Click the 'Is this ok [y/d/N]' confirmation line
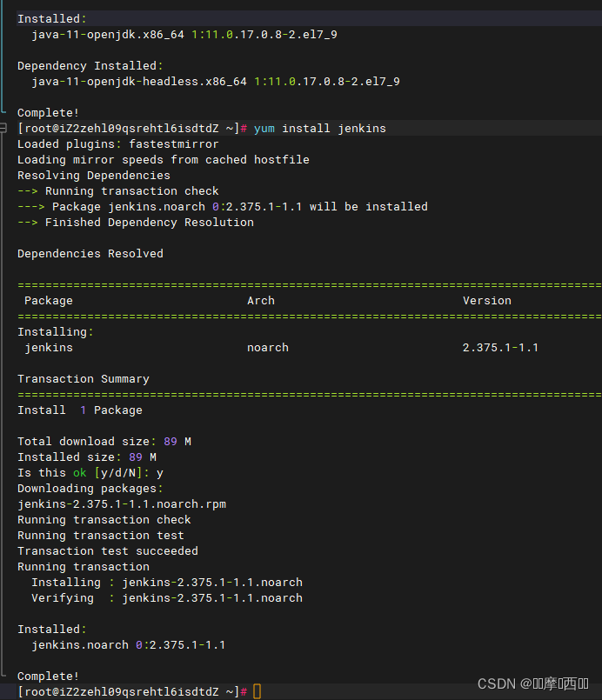Screen dimensions: 602x700 (90, 473)
